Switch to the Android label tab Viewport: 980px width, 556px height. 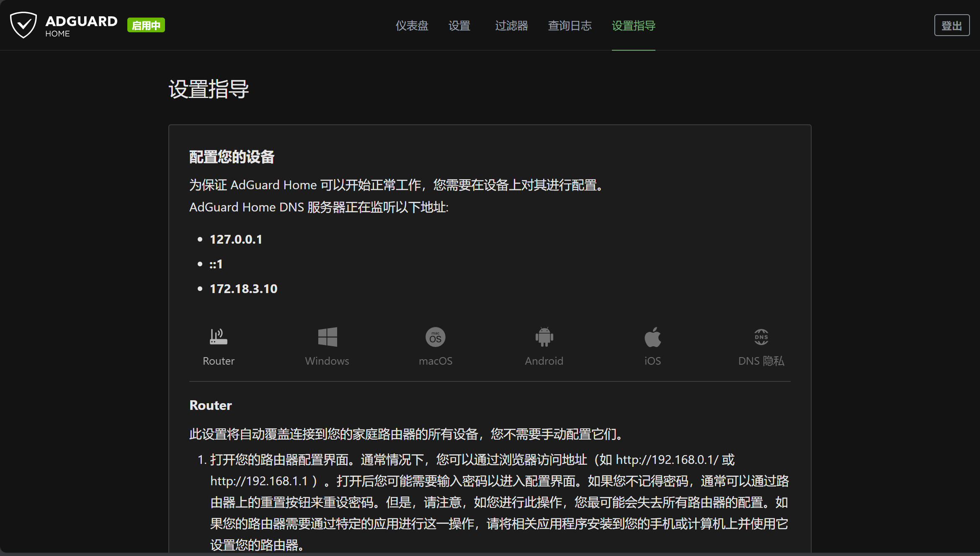click(x=544, y=361)
